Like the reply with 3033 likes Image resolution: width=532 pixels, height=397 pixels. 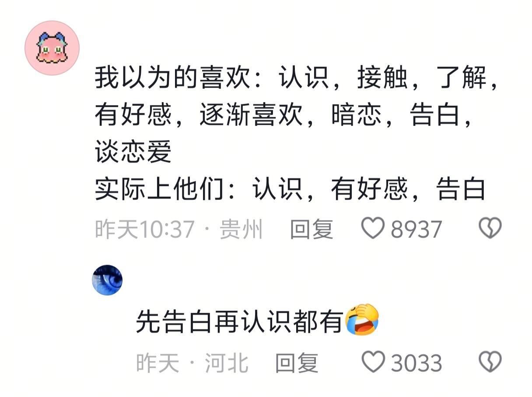click(373, 362)
